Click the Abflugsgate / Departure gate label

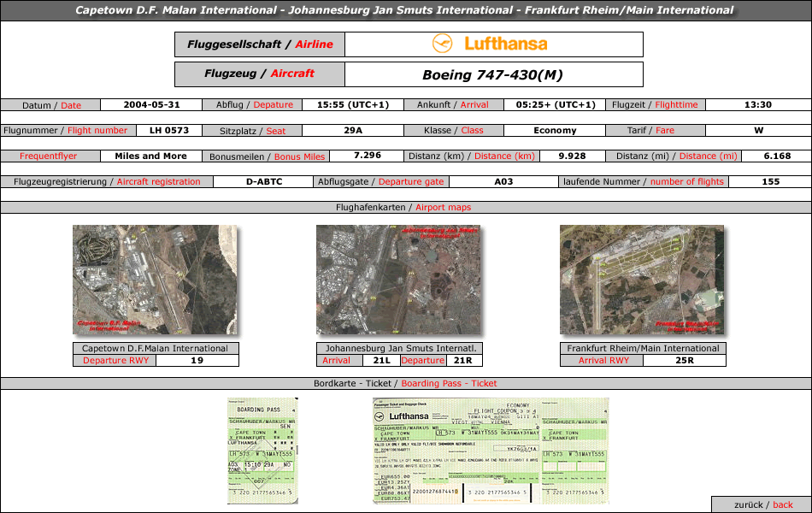point(380,182)
